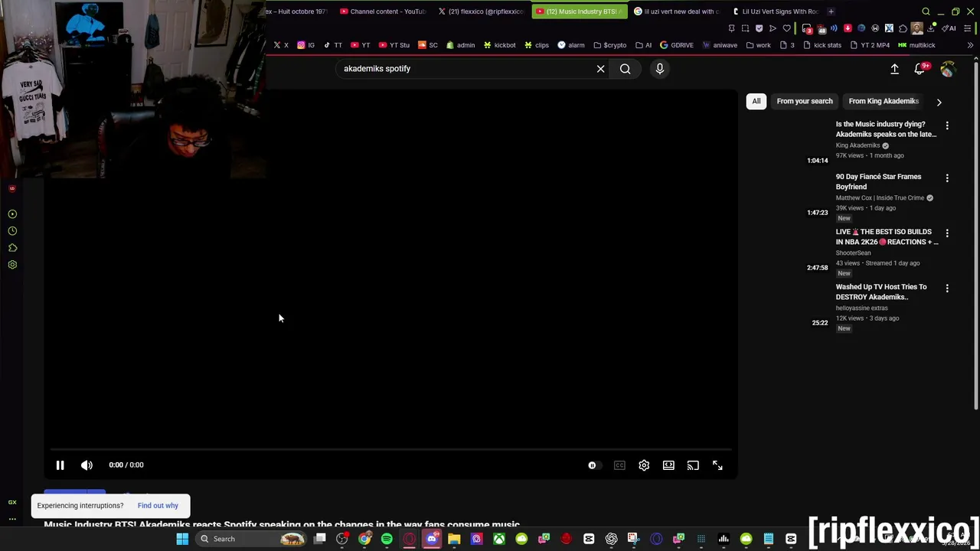Open the YouTube account avatar menu
The width and height of the screenshot is (980, 551).
click(948, 69)
